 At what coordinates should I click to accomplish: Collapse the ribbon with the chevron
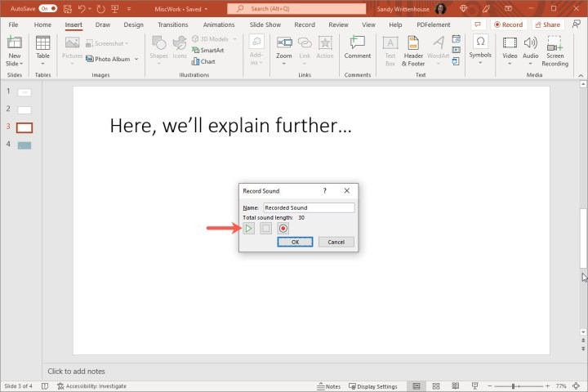581,75
